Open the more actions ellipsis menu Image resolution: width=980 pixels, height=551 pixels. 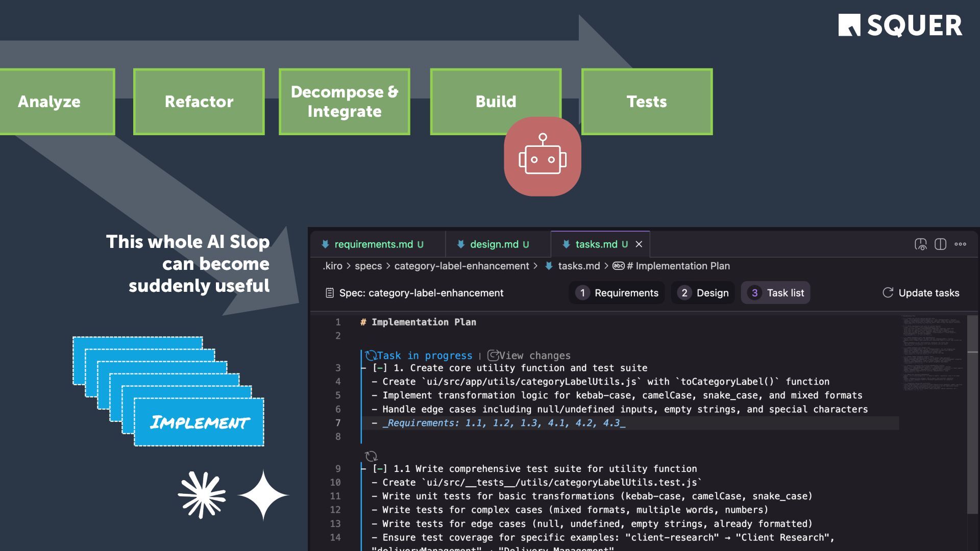click(960, 244)
